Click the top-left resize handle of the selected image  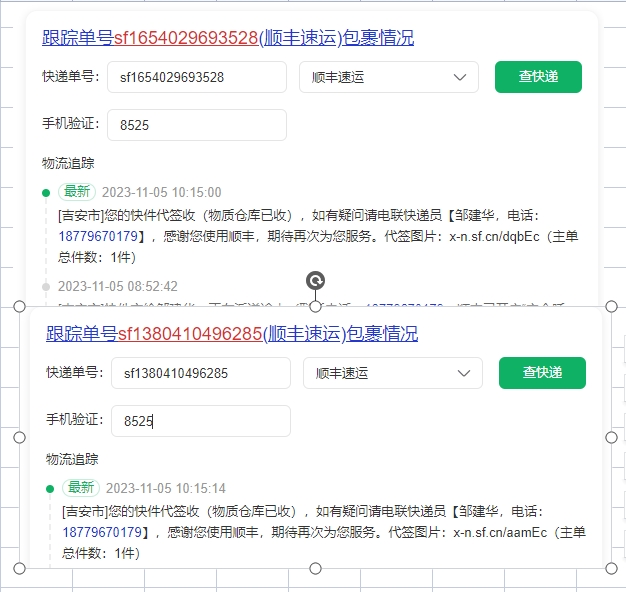pos(19,307)
